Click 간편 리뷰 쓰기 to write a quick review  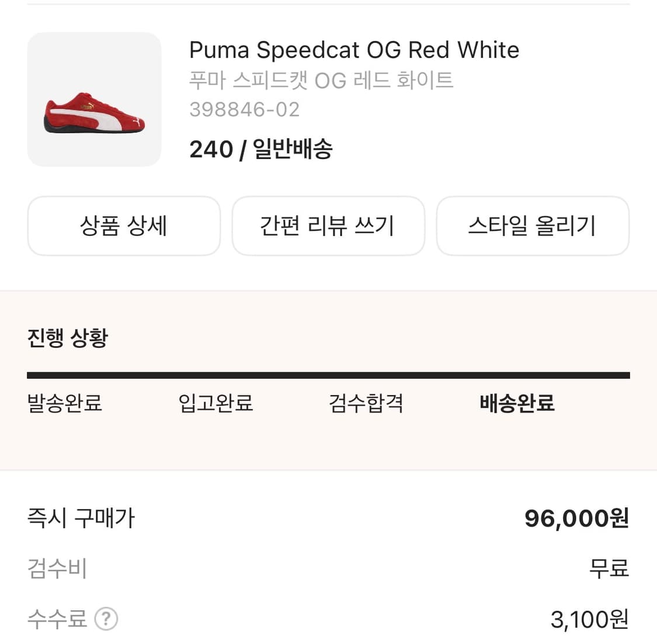coord(328,226)
